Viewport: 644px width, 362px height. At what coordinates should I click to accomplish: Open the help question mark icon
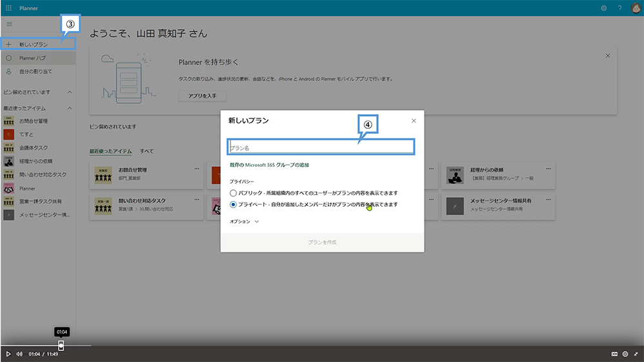[620, 8]
